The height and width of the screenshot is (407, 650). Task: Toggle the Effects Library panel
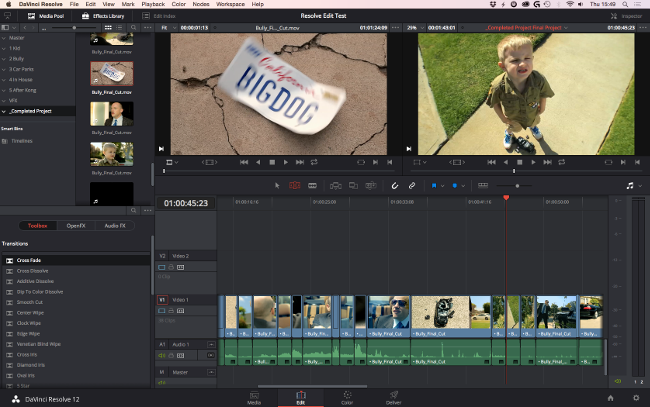(x=103, y=16)
